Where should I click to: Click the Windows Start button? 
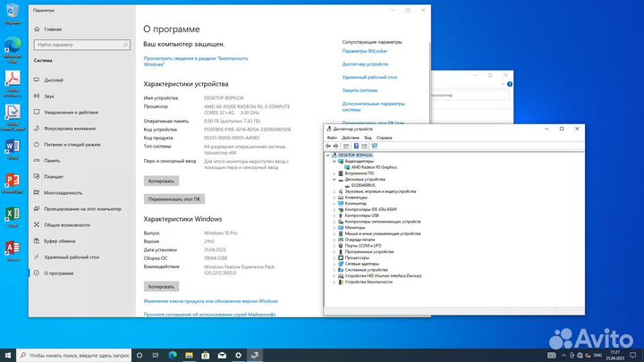(x=8, y=356)
